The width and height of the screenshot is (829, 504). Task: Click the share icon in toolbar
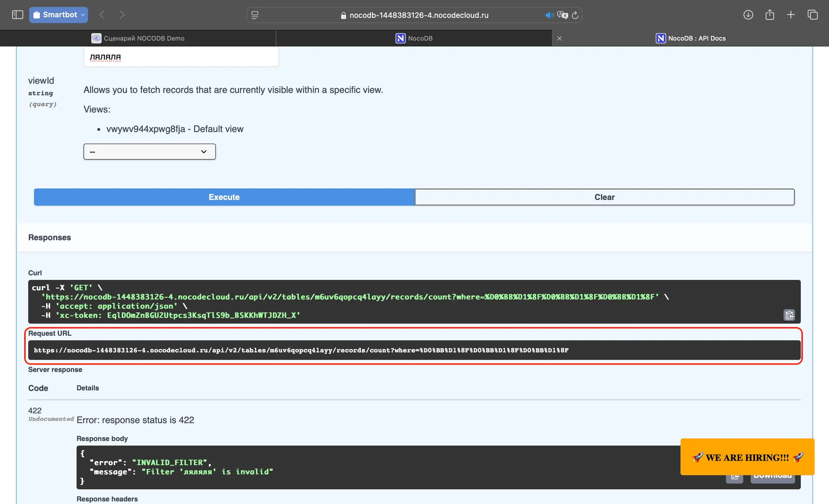769,15
